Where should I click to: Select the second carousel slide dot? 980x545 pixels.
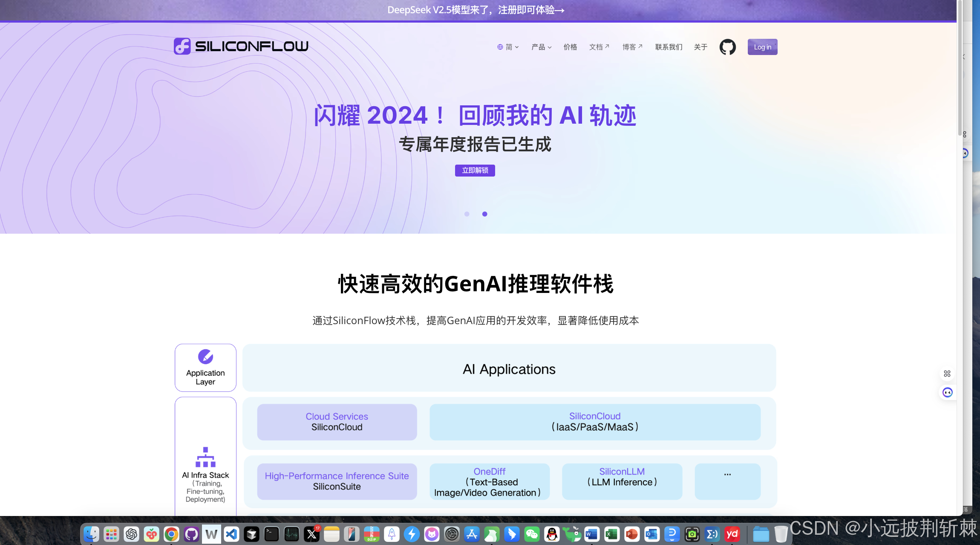[484, 214]
